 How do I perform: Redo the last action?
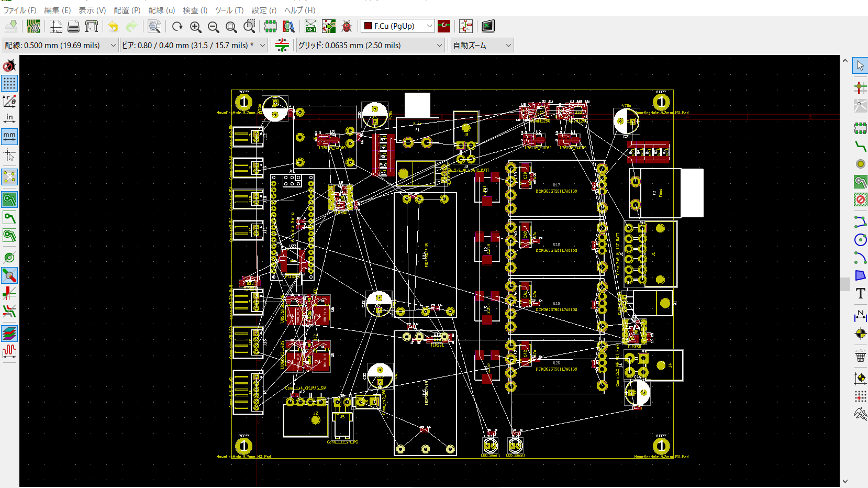tap(131, 26)
